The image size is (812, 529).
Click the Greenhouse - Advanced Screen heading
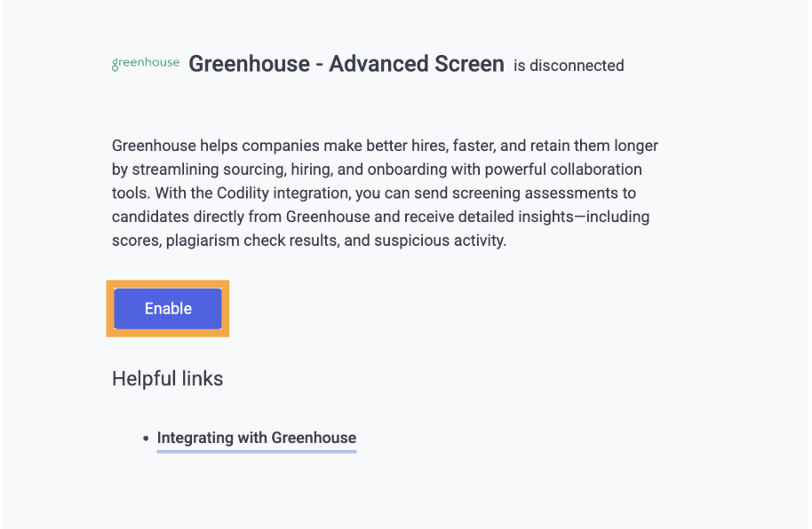346,64
